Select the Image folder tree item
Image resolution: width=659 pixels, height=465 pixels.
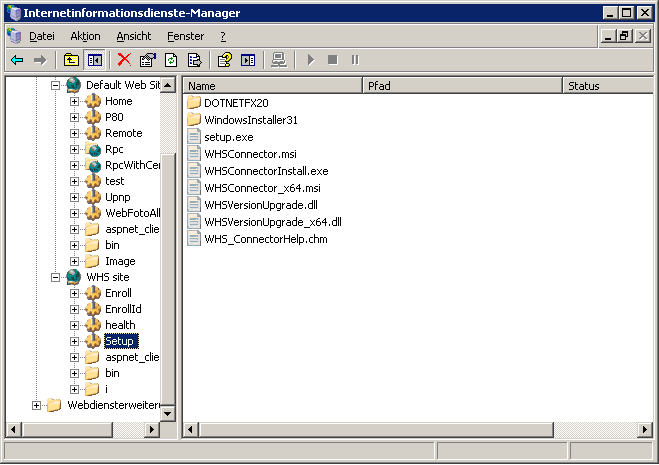coord(120,261)
